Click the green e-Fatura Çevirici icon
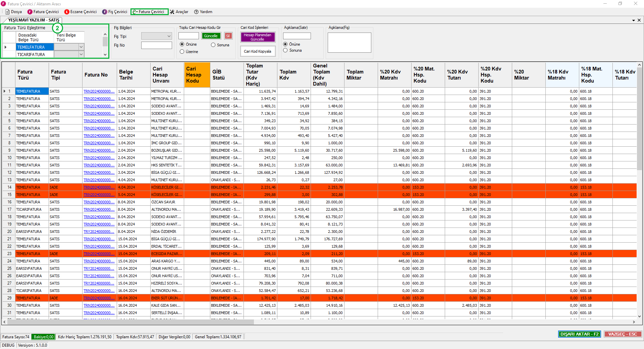The height and width of the screenshot is (349, 644). coord(135,12)
